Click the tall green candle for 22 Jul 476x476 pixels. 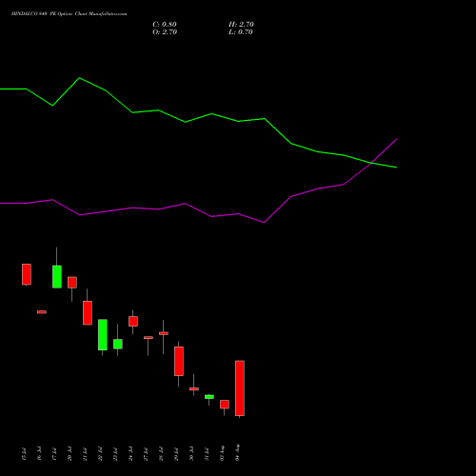[x=103, y=335]
